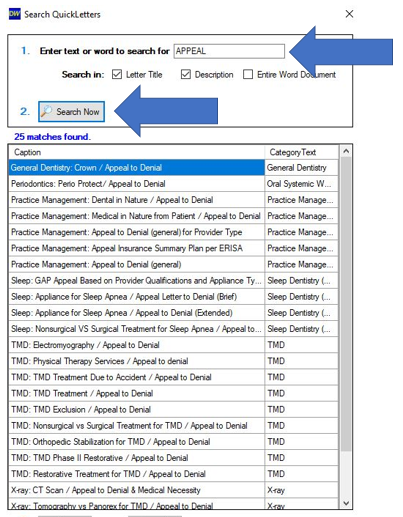Screen dimensions: 403x517
Task: Enable the Entire Word Document checkbox
Action: click(x=248, y=74)
